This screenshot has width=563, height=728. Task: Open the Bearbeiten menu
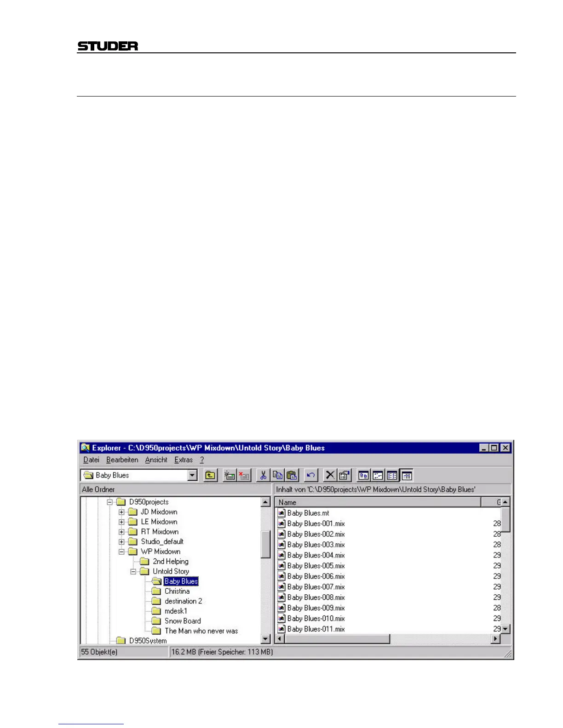point(122,460)
